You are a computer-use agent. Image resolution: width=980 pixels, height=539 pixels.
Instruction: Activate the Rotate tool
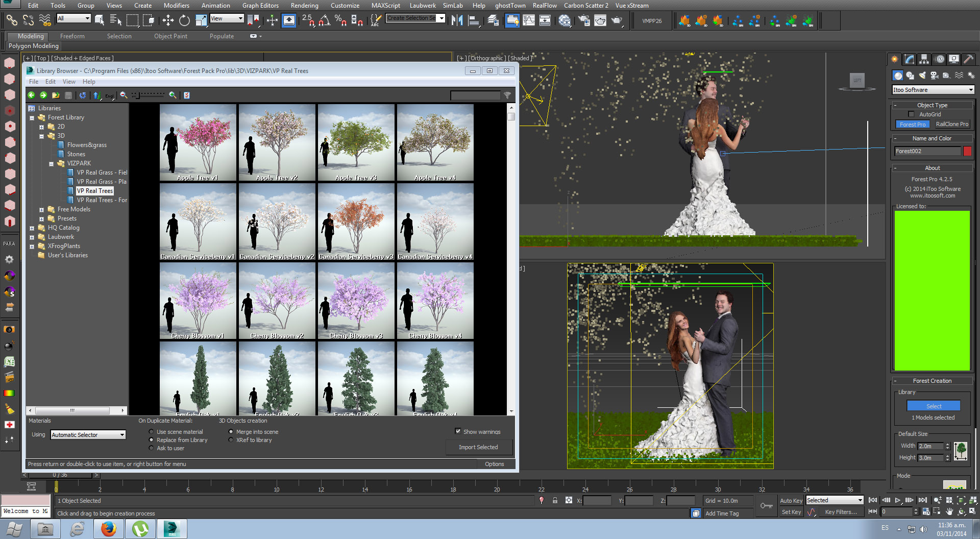184,20
